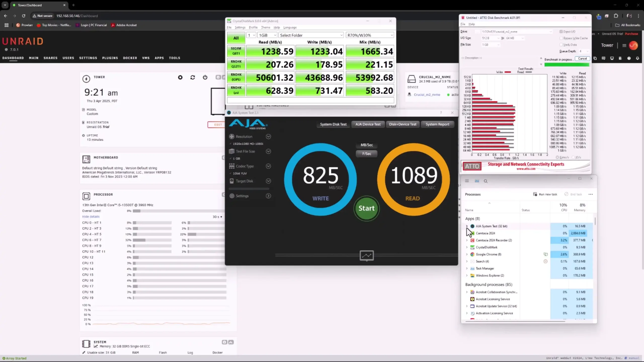The height and width of the screenshot is (362, 644).
Task: Open the 30 s CPU graph interval dropdown
Action: pos(217,217)
